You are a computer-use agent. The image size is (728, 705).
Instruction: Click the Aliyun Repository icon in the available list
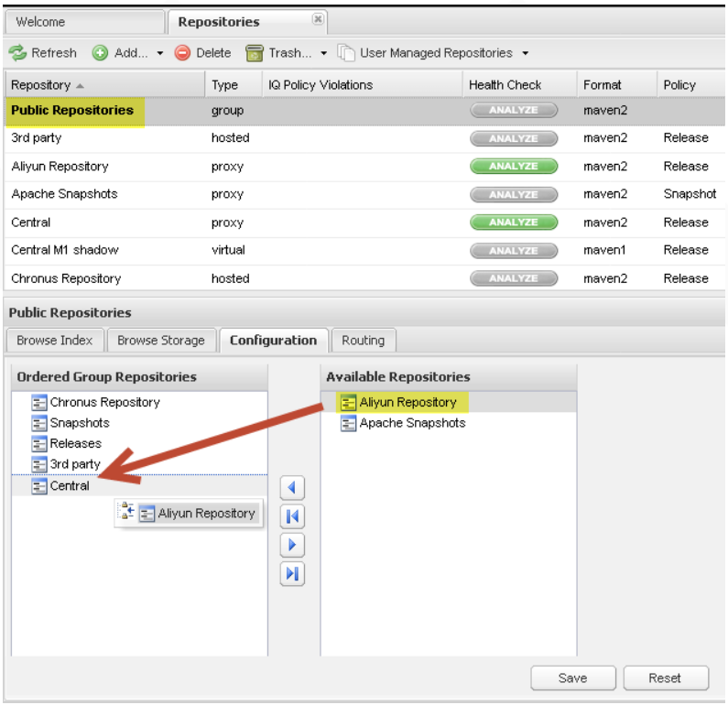coord(348,402)
